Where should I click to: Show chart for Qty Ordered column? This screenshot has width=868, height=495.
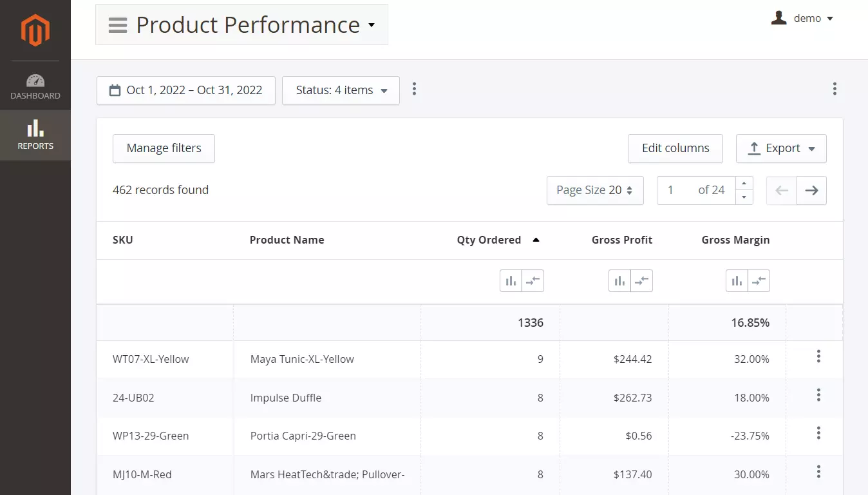coord(511,281)
